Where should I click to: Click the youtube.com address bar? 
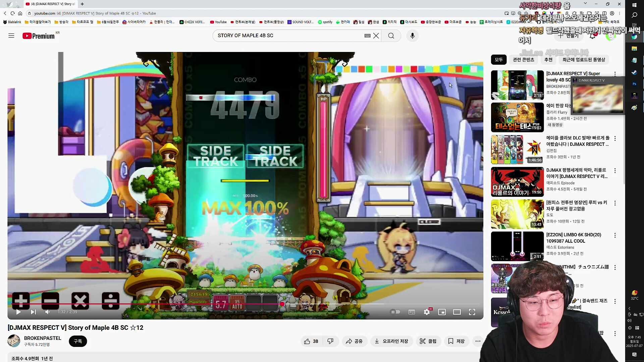[45, 13]
